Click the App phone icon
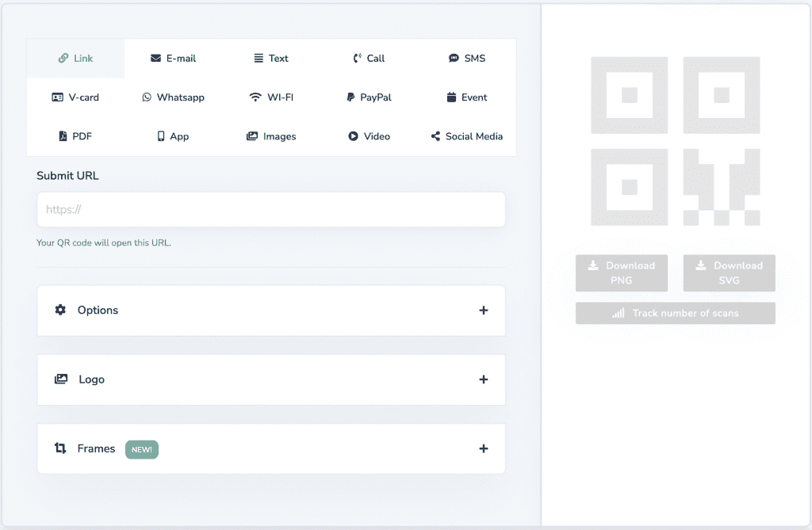Viewport: 812px width, 530px height. pos(161,136)
